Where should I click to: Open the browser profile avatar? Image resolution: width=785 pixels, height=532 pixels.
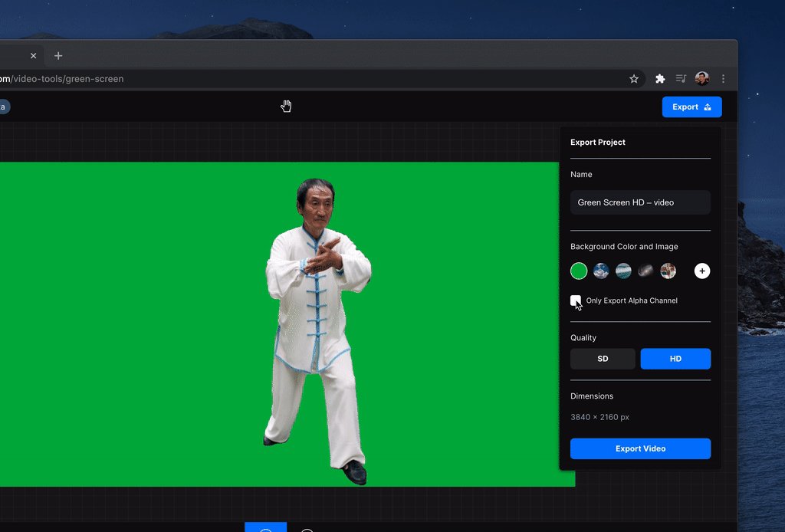pos(702,79)
